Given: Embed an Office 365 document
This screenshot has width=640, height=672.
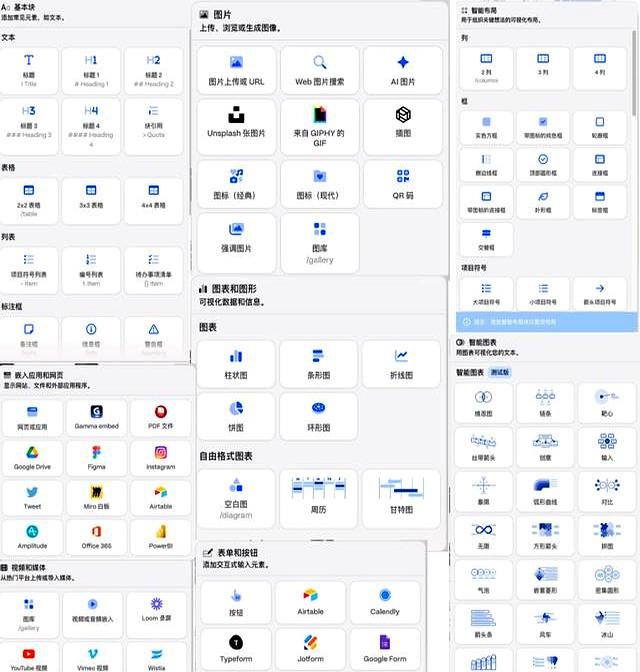Looking at the screenshot, I should point(96,537).
